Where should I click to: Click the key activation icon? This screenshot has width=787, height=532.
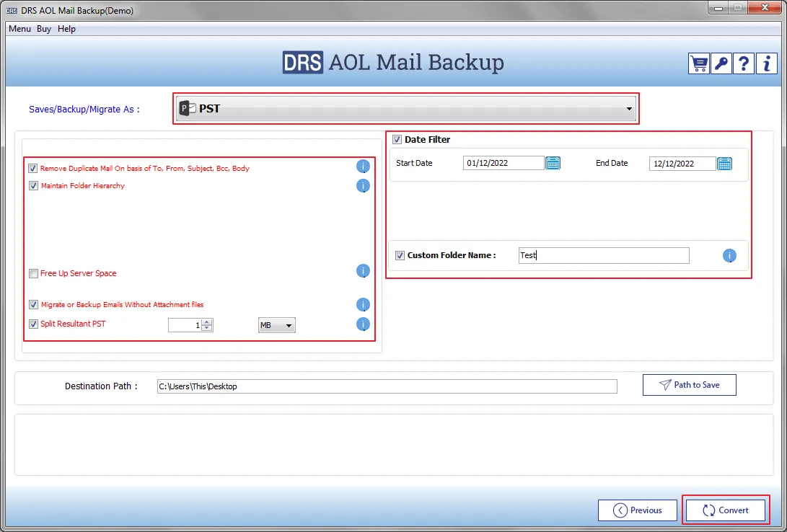coord(721,63)
